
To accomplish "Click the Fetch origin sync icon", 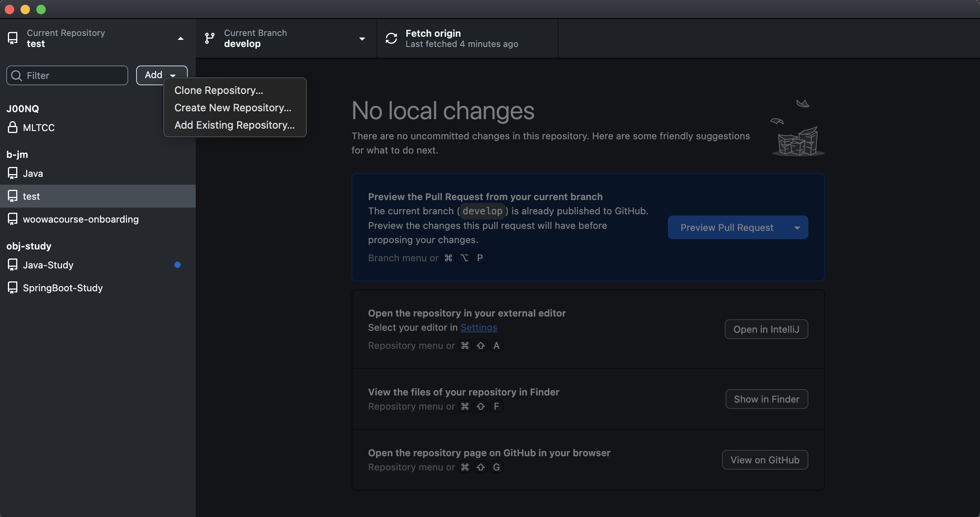I will click(391, 38).
